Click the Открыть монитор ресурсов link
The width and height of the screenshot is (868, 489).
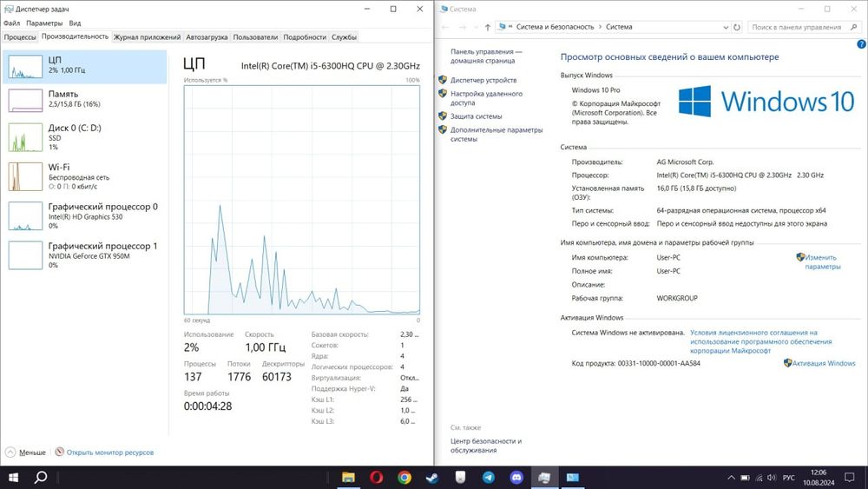tap(109, 453)
